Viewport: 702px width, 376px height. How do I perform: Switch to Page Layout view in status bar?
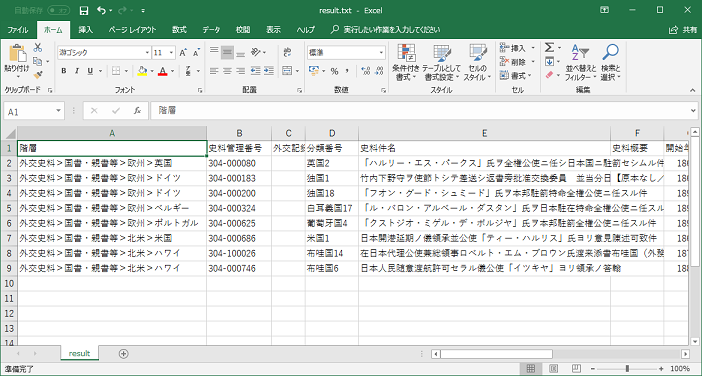(x=553, y=369)
